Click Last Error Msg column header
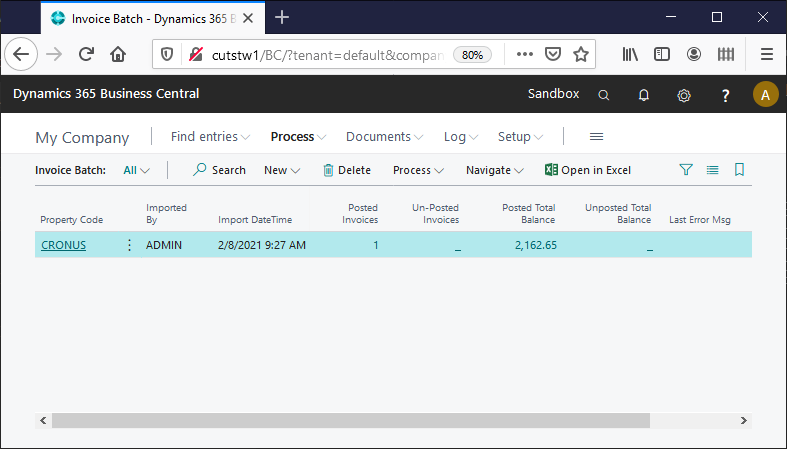The image size is (787, 449). coord(700,220)
